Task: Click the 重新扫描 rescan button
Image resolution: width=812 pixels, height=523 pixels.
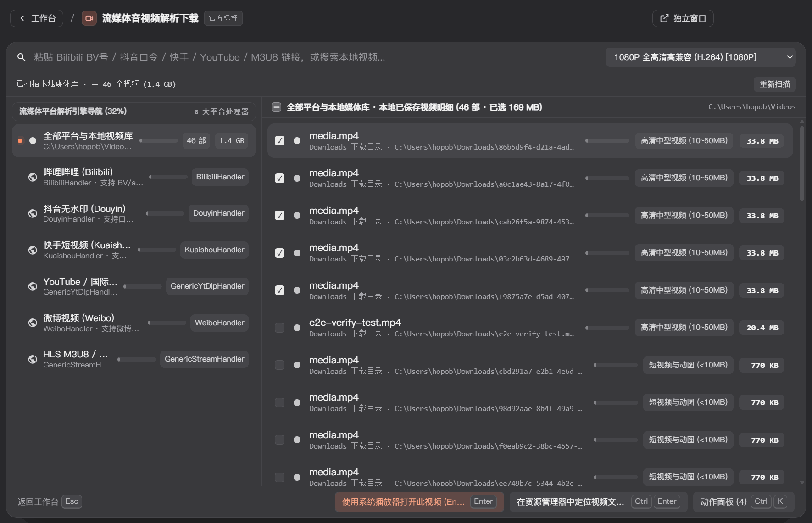Action: click(774, 84)
